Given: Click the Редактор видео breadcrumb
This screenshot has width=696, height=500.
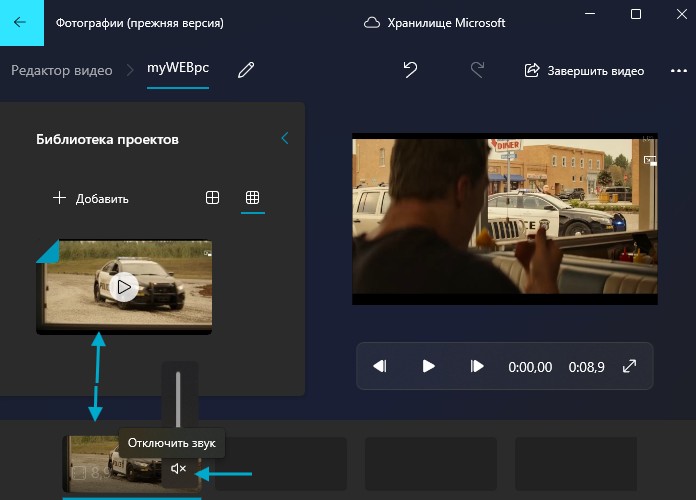Looking at the screenshot, I should coord(62,70).
